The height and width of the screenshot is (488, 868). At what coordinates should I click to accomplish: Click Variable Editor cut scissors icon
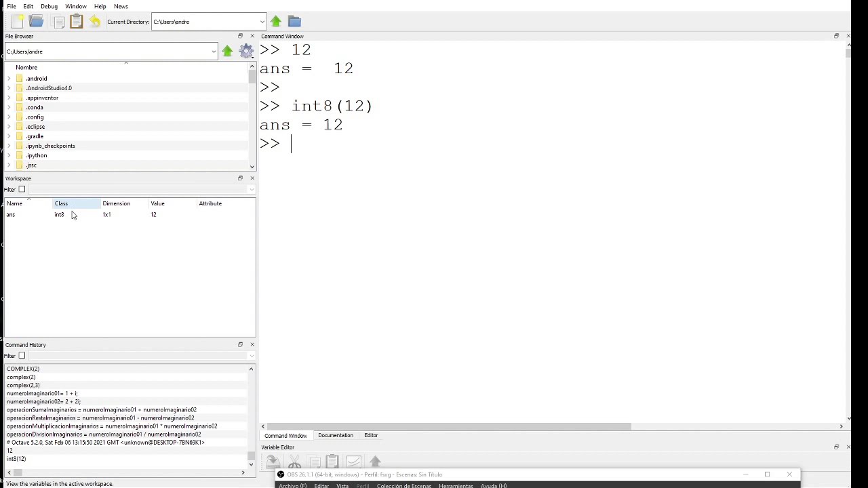pos(294,462)
